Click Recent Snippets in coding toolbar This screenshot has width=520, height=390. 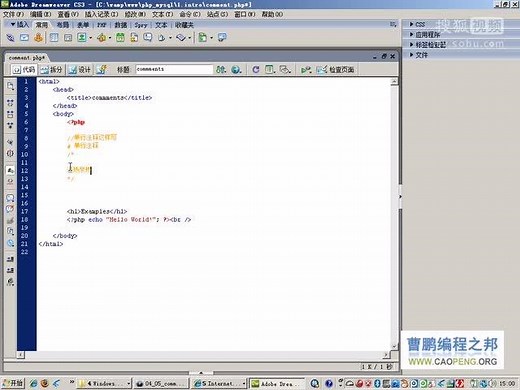pos(10,231)
